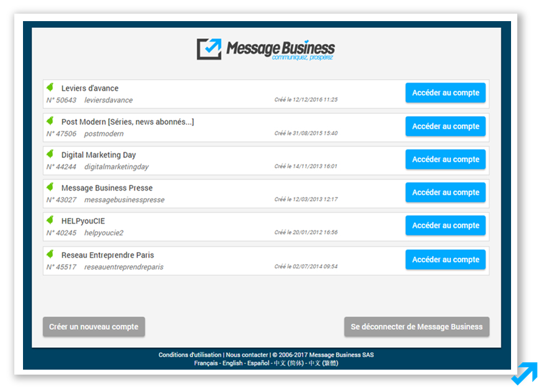Click account number N° 50643
The height and width of the screenshot is (392, 544).
[62, 100]
